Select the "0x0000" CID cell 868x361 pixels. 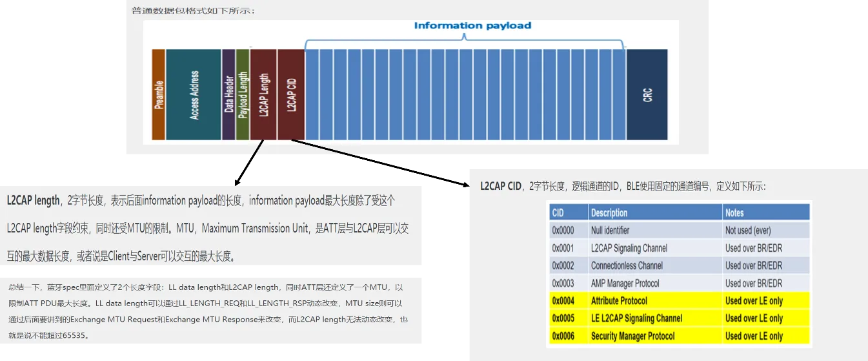pos(568,230)
